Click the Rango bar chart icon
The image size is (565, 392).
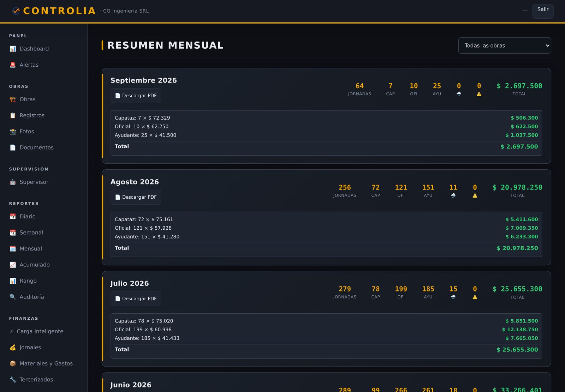point(13,281)
